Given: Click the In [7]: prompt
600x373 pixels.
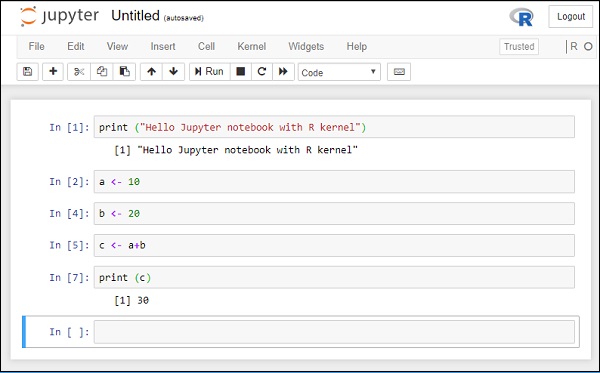Looking at the screenshot, I should pyautogui.click(x=69, y=277).
